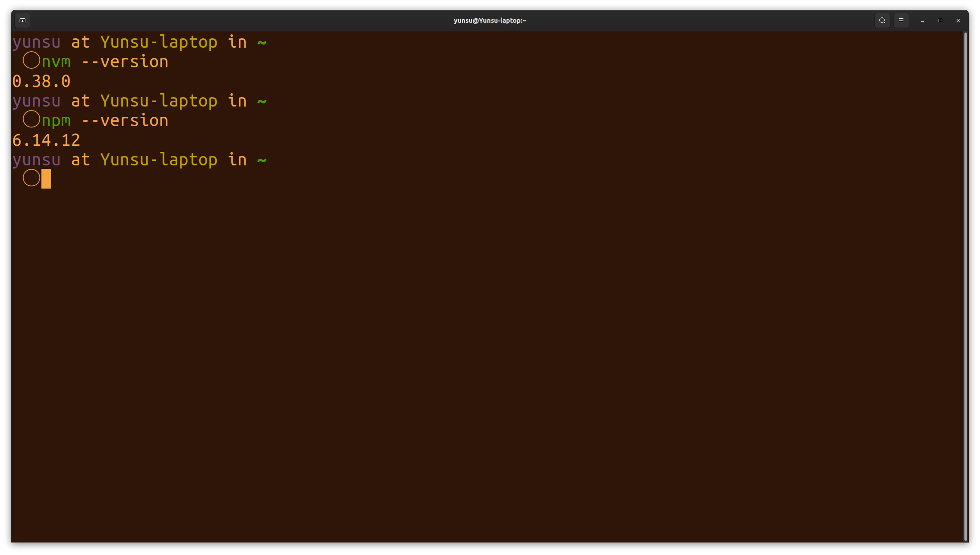
Task: Close the terminal window
Action: click(x=958, y=21)
